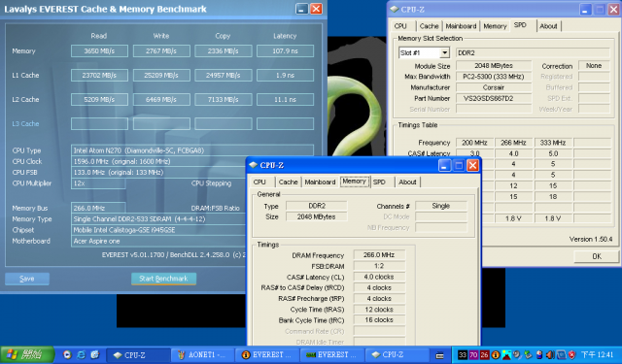Switch to the first EVEREST taskbar button
Image resolution: width=622 pixels, height=364 pixels.
[268, 355]
